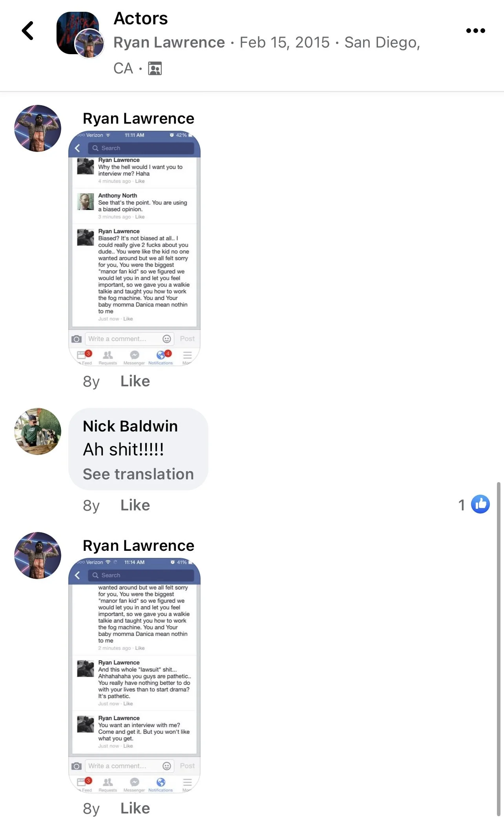The height and width of the screenshot is (828, 504).
Task: Open the Actors group title
Action: pos(141,18)
